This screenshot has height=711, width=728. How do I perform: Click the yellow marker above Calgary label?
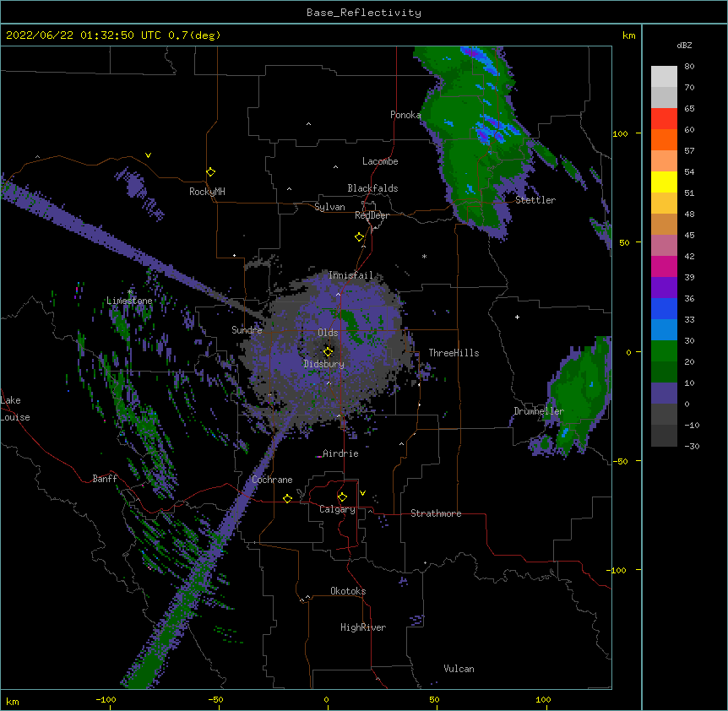[342, 497]
